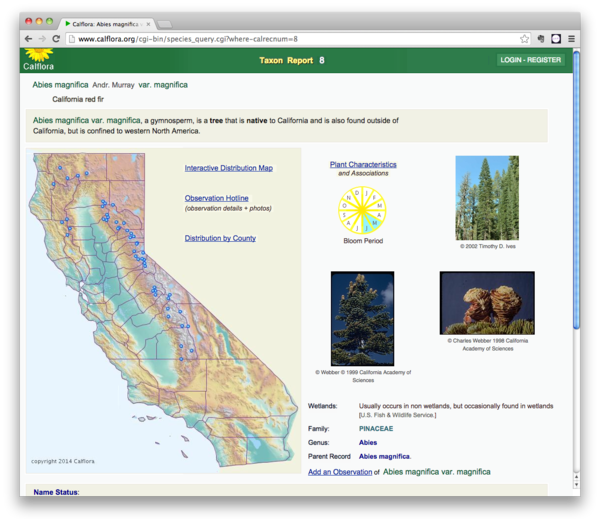This screenshot has height=519, width=600.
Task: Click the Calflora sunflower logo
Action: 39,59
